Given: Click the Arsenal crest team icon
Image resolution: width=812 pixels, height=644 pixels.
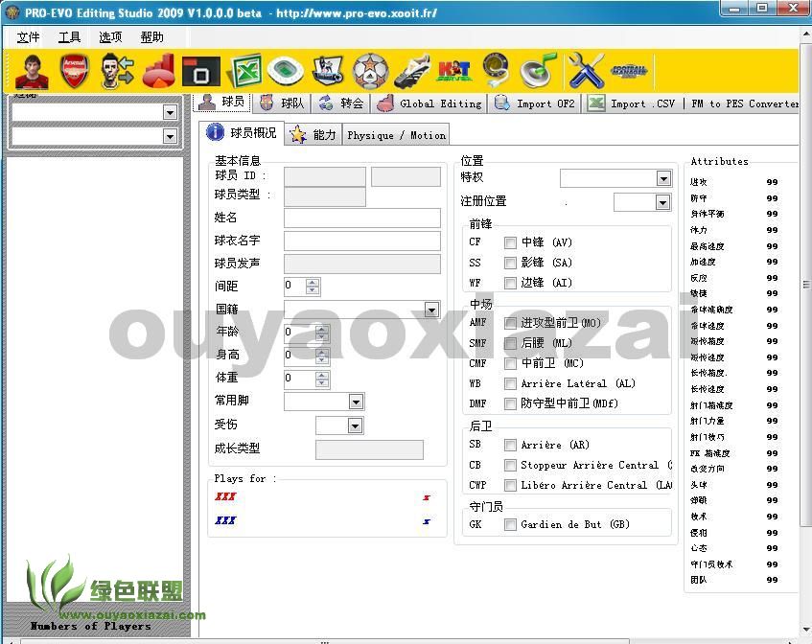Looking at the screenshot, I should [x=75, y=71].
